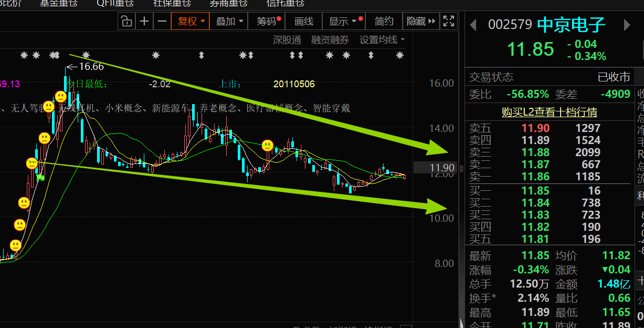The width and height of the screenshot is (644, 328).
Task: Go to next stock with right arrow
Action: point(627,25)
